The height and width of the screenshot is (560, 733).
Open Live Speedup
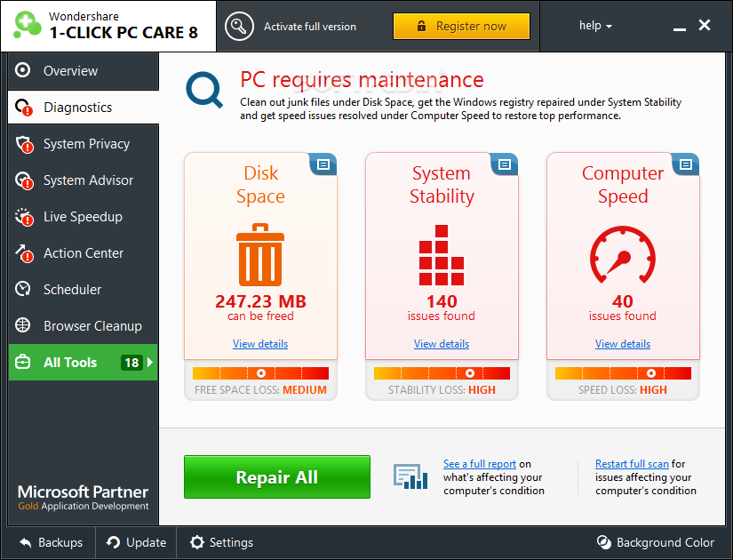point(84,217)
